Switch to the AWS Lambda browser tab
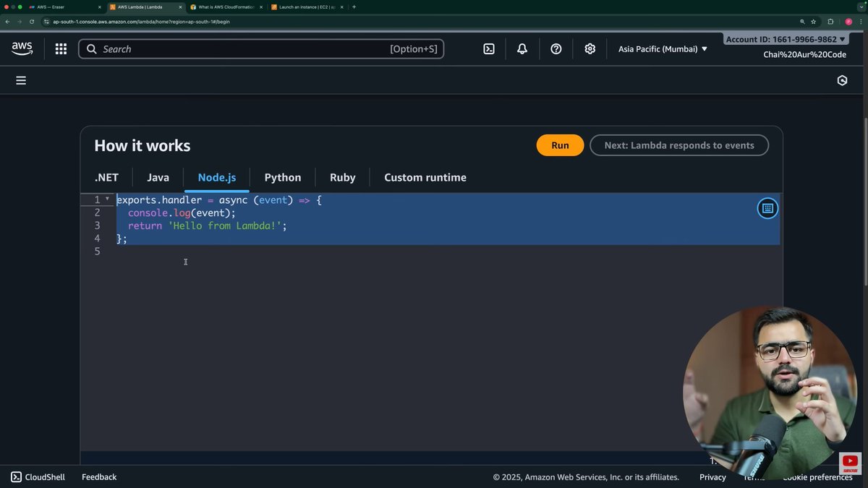 pyautogui.click(x=145, y=7)
